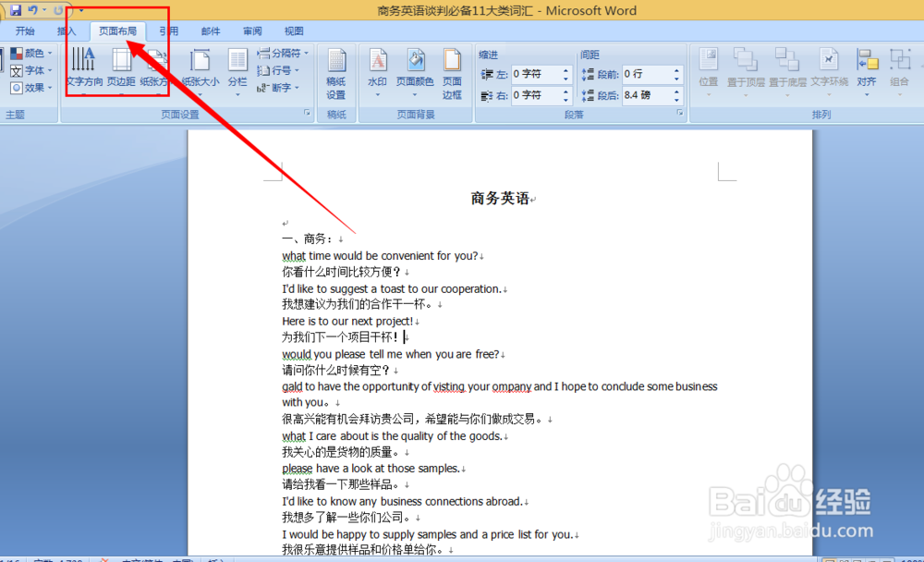Open the theme 字体 fonts option

[x=30, y=71]
